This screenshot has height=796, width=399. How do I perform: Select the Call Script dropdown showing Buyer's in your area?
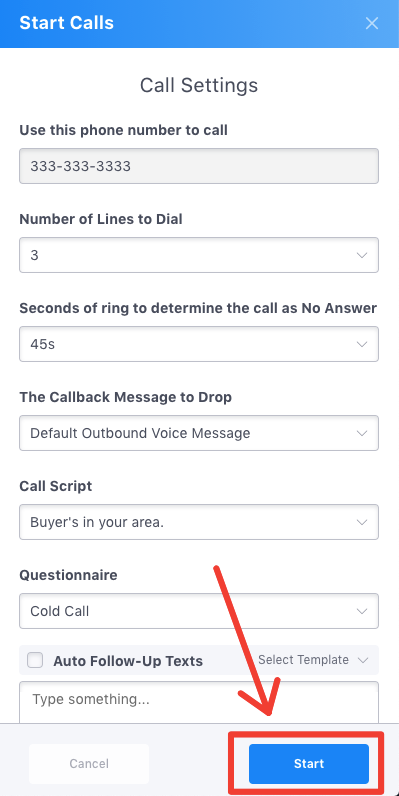(199, 522)
